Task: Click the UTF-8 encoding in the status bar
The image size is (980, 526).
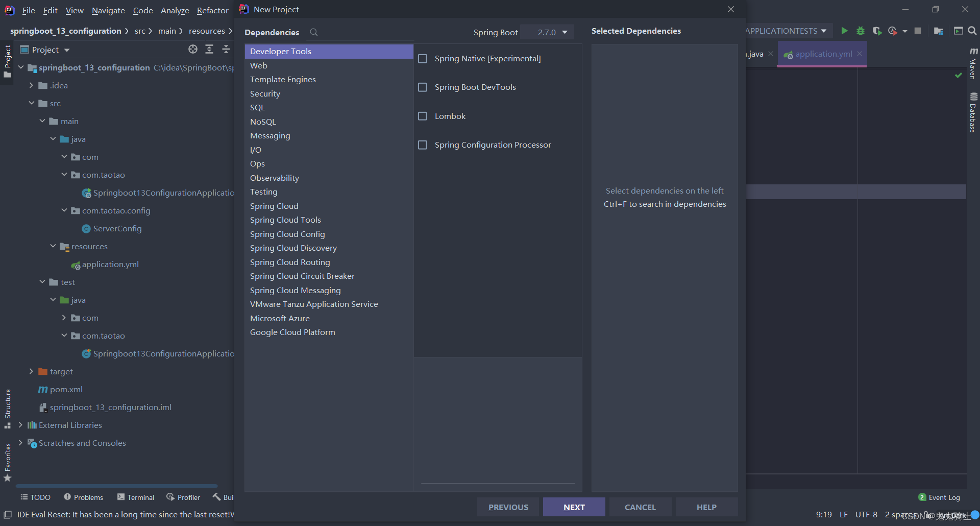Action: click(866, 514)
